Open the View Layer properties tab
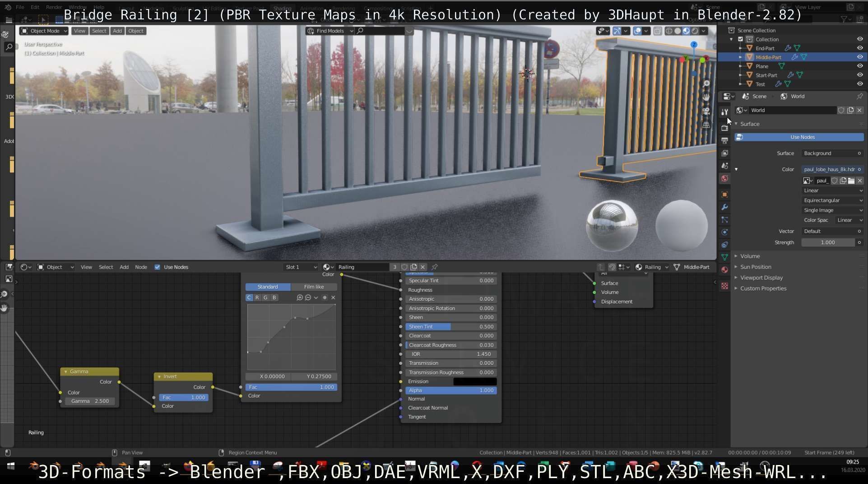Image resolution: width=868 pixels, height=484 pixels. tap(724, 153)
